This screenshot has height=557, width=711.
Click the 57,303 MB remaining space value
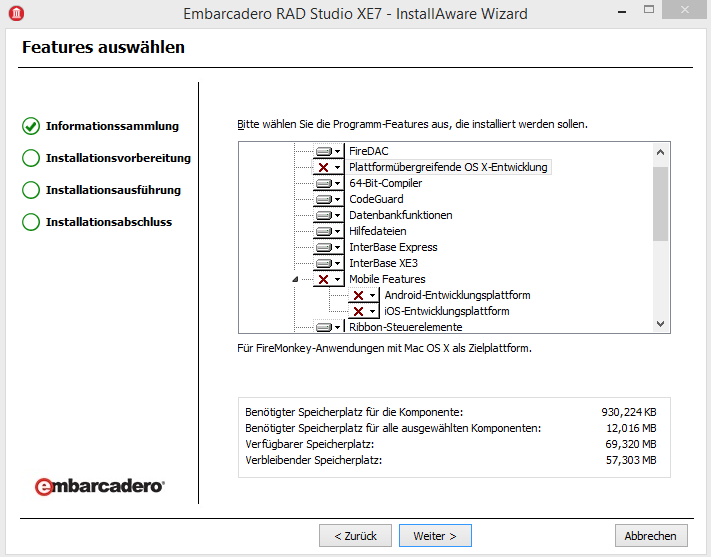[x=631, y=460]
